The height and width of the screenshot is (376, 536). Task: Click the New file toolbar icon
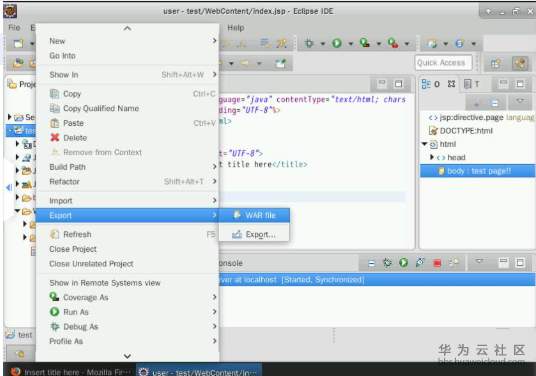click(18, 43)
